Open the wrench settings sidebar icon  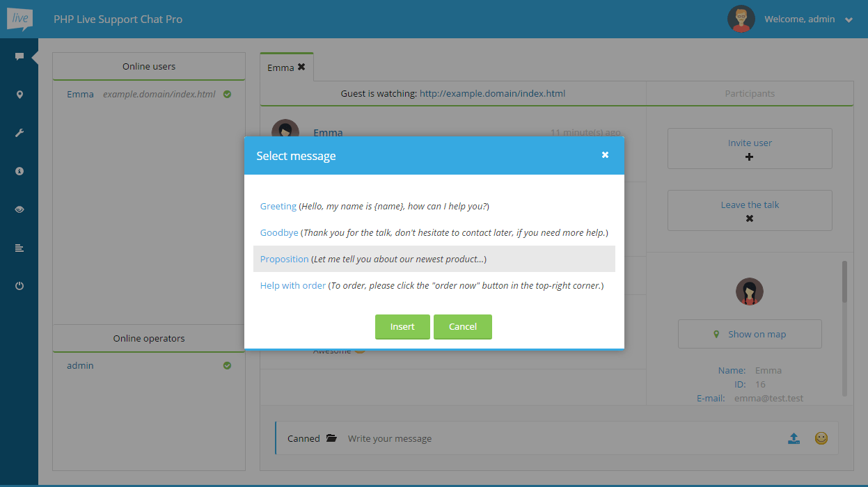tap(19, 133)
